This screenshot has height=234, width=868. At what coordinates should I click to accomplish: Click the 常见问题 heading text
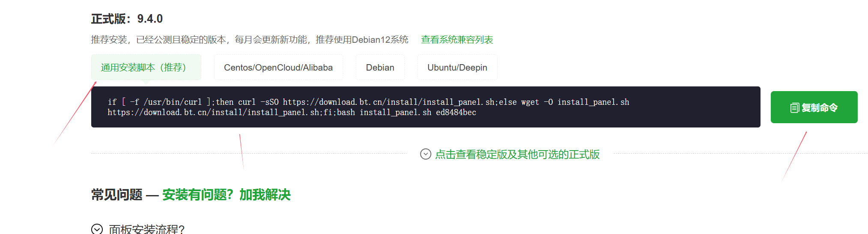point(116,195)
